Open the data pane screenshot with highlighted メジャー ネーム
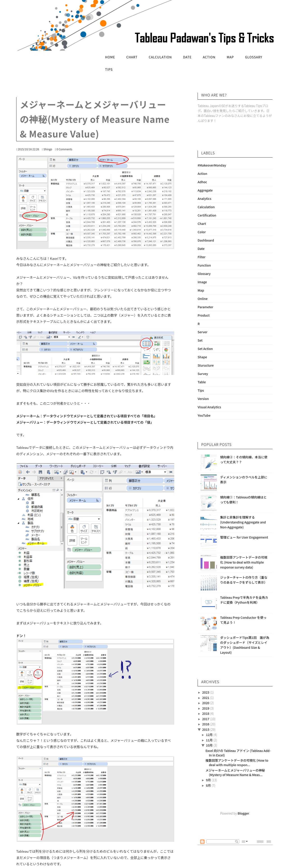The height and width of the screenshot is (868, 289). click(x=95, y=526)
